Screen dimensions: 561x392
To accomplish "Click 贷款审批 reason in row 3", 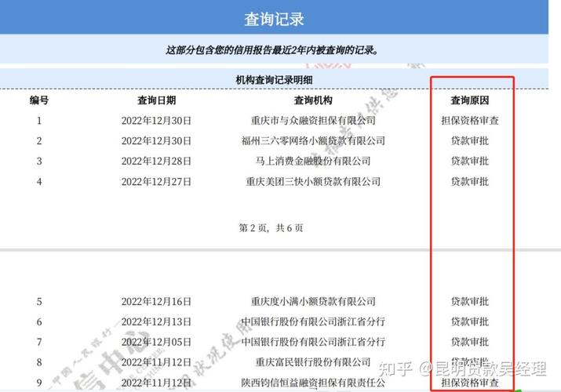I will 469,162.
